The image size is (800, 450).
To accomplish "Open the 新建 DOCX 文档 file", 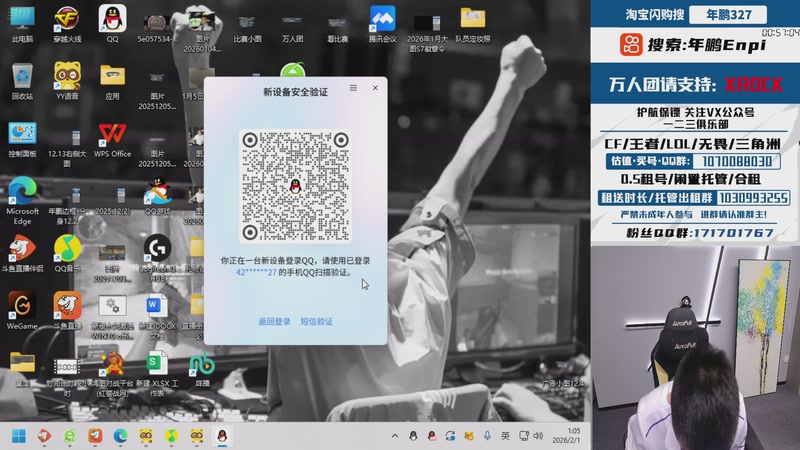I will coord(157,316).
